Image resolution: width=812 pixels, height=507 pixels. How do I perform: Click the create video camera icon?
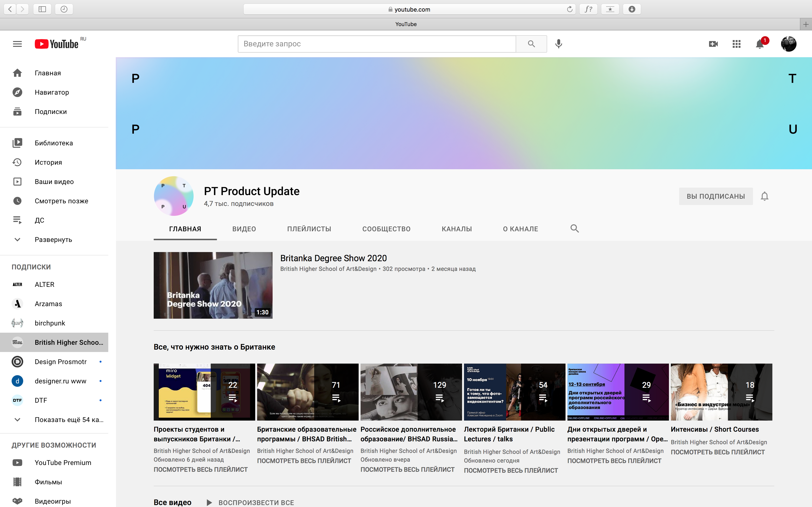click(713, 44)
